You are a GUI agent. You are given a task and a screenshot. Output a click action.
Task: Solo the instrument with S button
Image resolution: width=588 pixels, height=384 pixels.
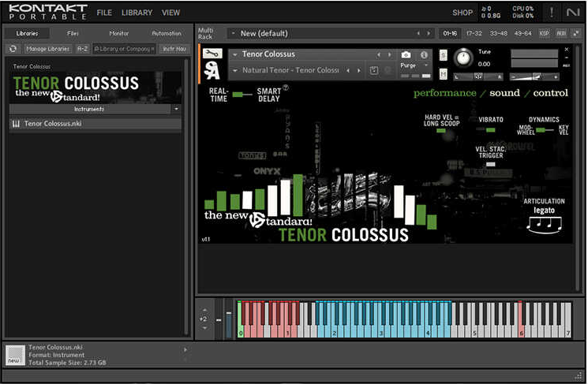(x=443, y=55)
